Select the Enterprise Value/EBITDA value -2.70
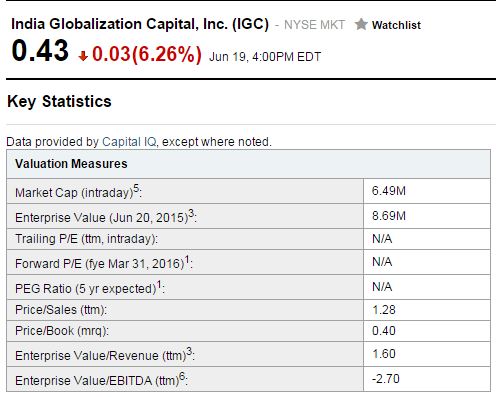Viewport: 496px width, 397px height. [386, 379]
